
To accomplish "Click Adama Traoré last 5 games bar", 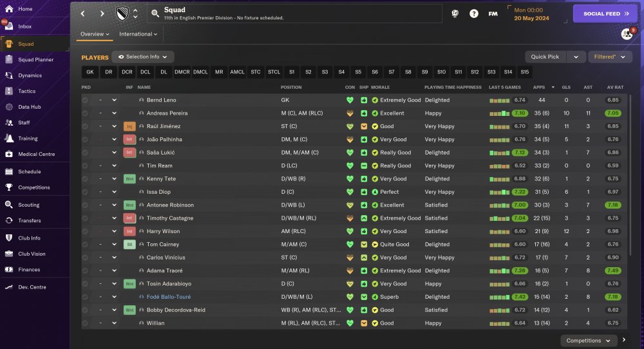I will tap(500, 271).
